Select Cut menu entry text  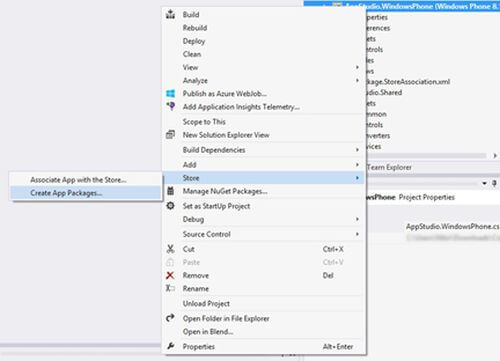pos(189,249)
